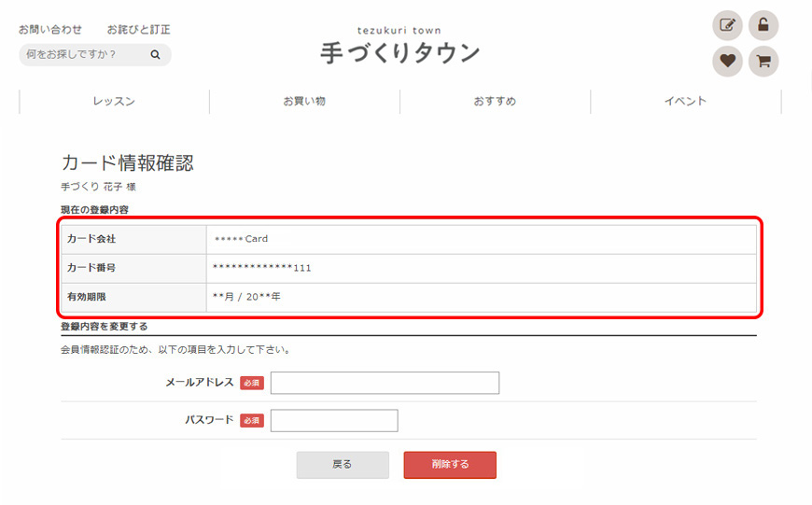Click the masked カード番号 value ending 111
Screen dimensions: 812x505
tap(262, 268)
